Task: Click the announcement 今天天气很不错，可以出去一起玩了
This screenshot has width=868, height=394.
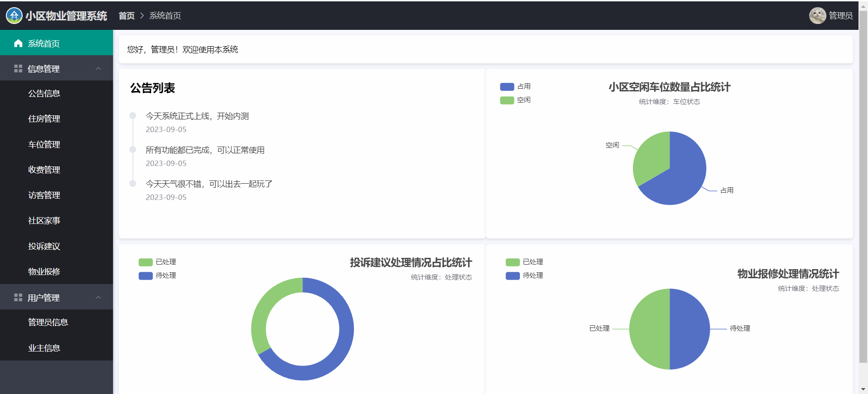Action: (x=209, y=184)
